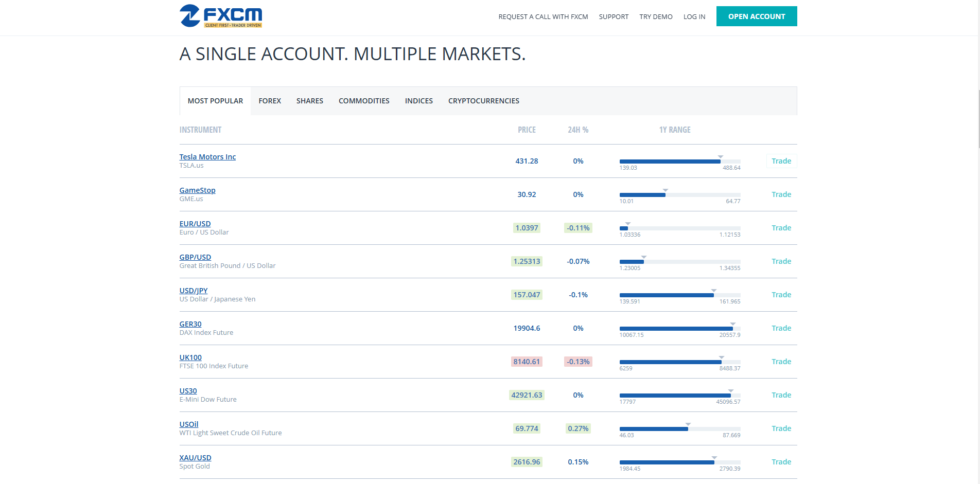
Task: Click Trade for EUR/USD row
Action: click(x=781, y=228)
